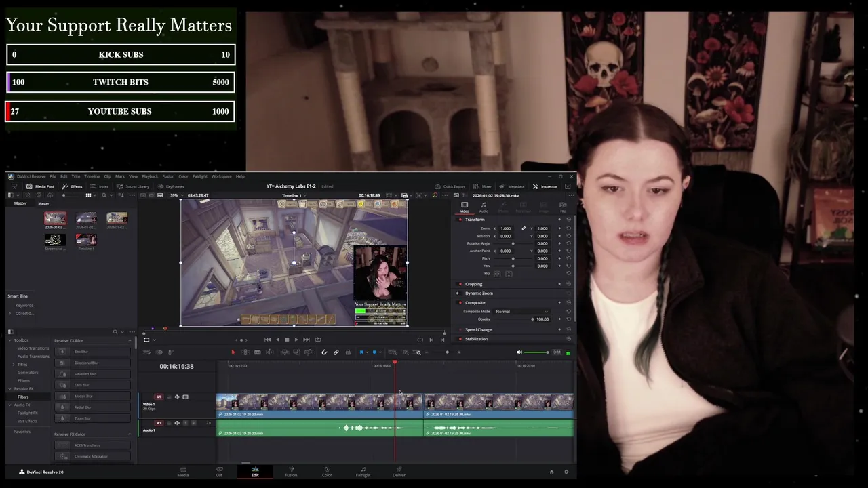This screenshot has width=868, height=488.
Task: Click the Custom Zoom icon
Action: (x=417, y=352)
